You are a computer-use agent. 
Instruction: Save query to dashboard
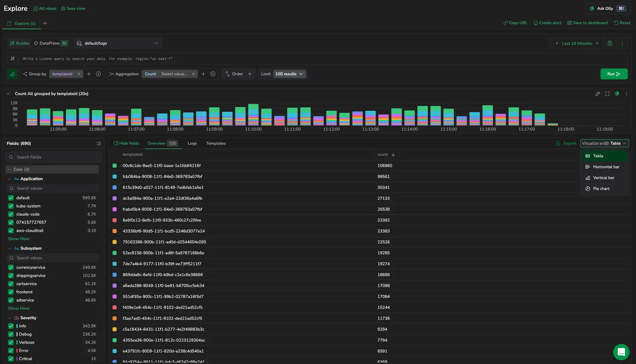[x=587, y=23]
